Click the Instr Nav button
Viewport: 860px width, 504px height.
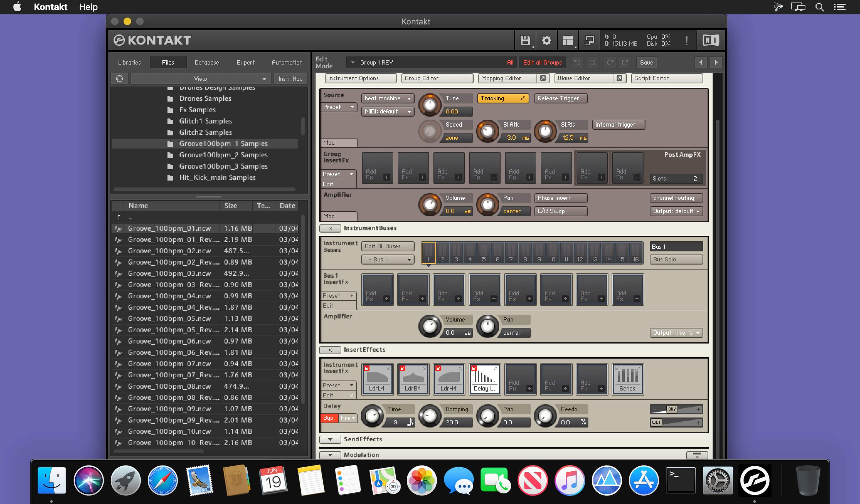click(x=290, y=79)
